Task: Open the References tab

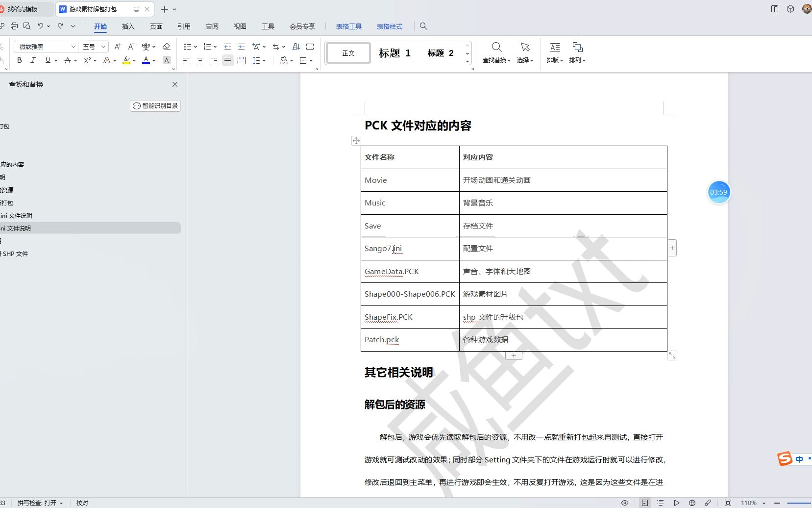Action: [x=184, y=26]
